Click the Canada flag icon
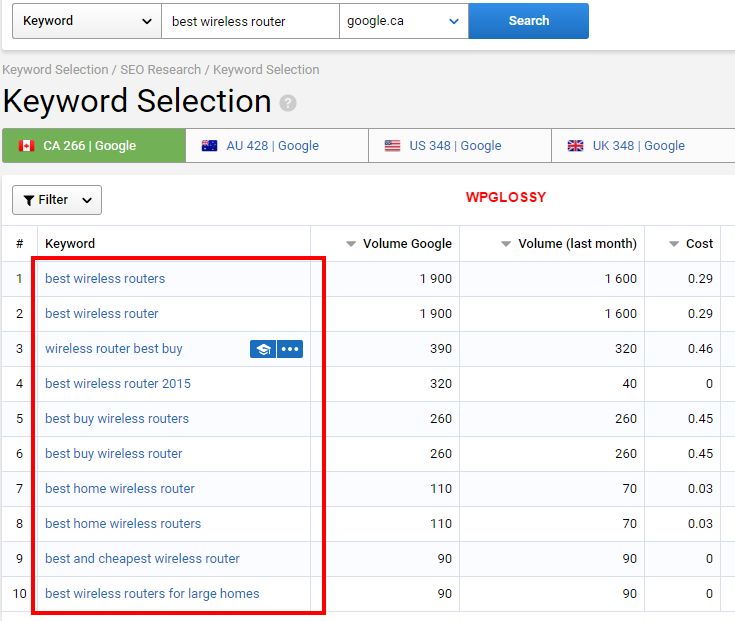Viewport: 735px width, 621px height. (x=26, y=146)
